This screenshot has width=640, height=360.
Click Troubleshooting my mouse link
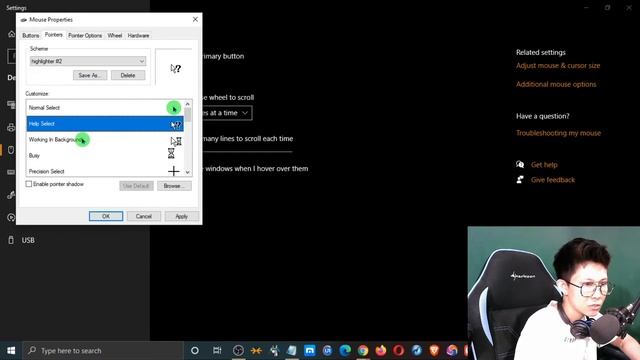coord(558,133)
